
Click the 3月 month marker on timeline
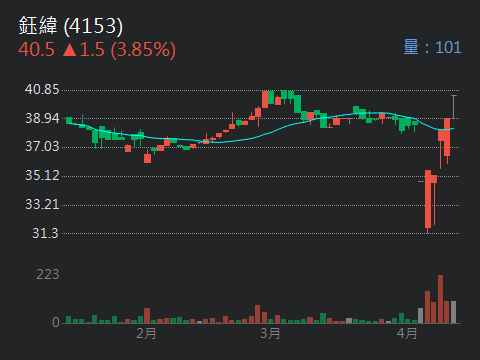270,333
